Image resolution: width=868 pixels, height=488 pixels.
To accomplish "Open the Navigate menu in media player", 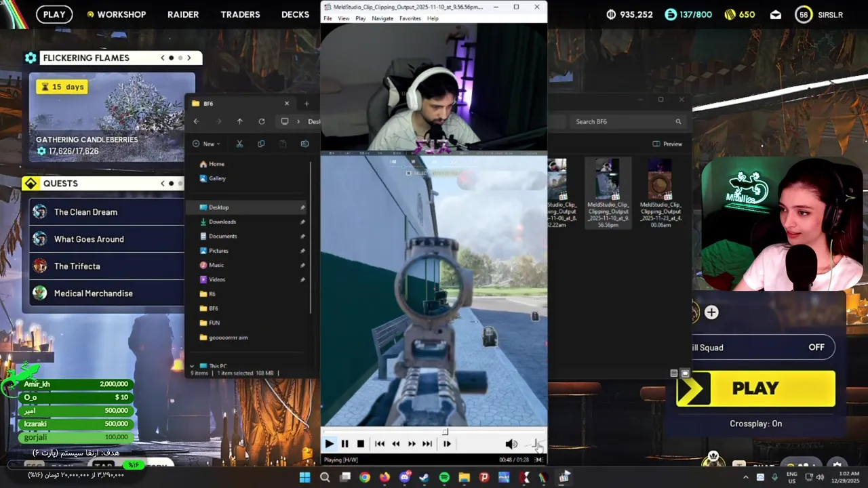I will tap(382, 18).
